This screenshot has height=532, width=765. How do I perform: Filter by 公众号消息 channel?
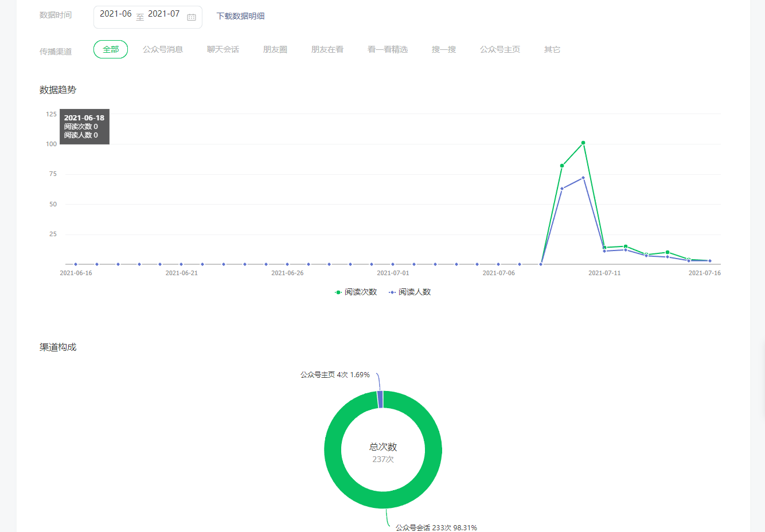163,49
